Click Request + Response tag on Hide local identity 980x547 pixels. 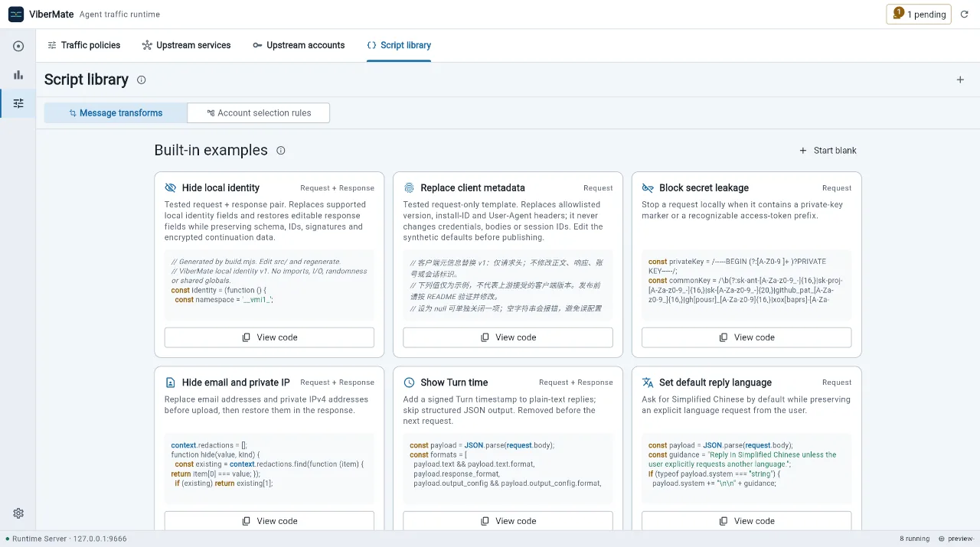coord(337,188)
